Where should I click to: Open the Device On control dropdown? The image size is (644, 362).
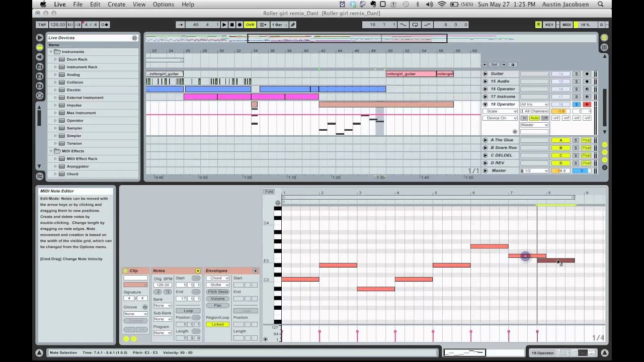pyautogui.click(x=500, y=118)
